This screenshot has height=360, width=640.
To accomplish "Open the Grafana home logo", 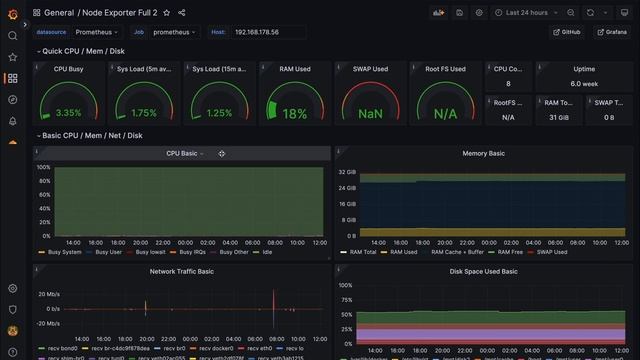I will click(13, 14).
